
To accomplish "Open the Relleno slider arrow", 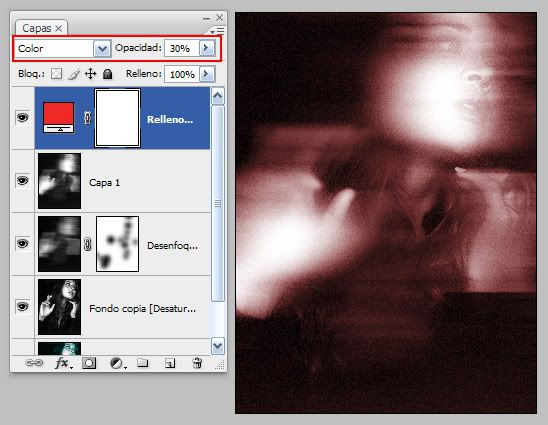I will pyautogui.click(x=207, y=74).
